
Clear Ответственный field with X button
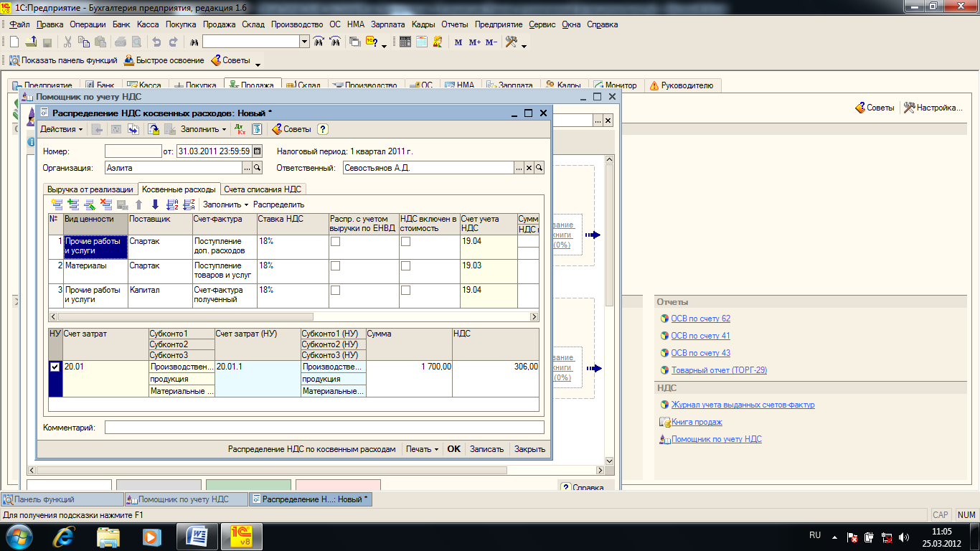[x=529, y=168]
